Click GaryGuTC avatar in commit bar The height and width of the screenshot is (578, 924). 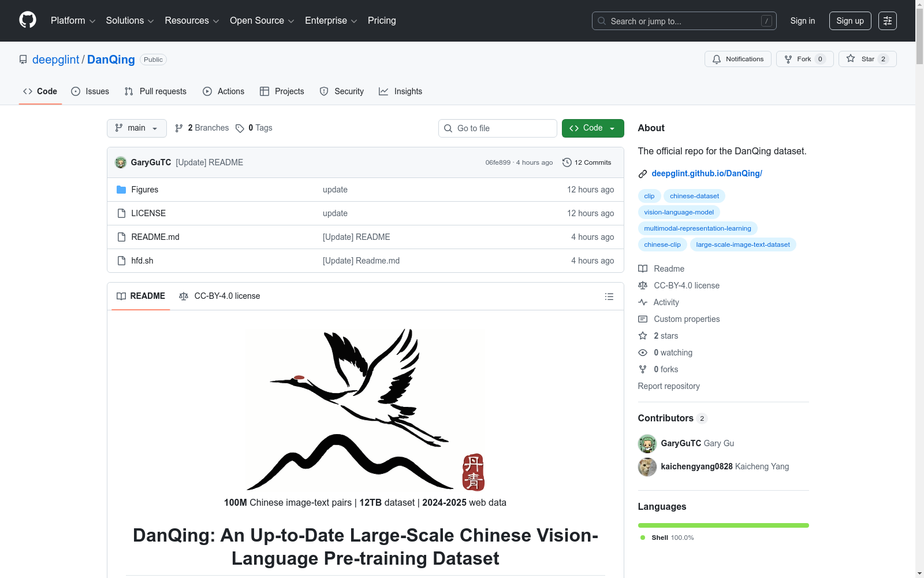121,162
